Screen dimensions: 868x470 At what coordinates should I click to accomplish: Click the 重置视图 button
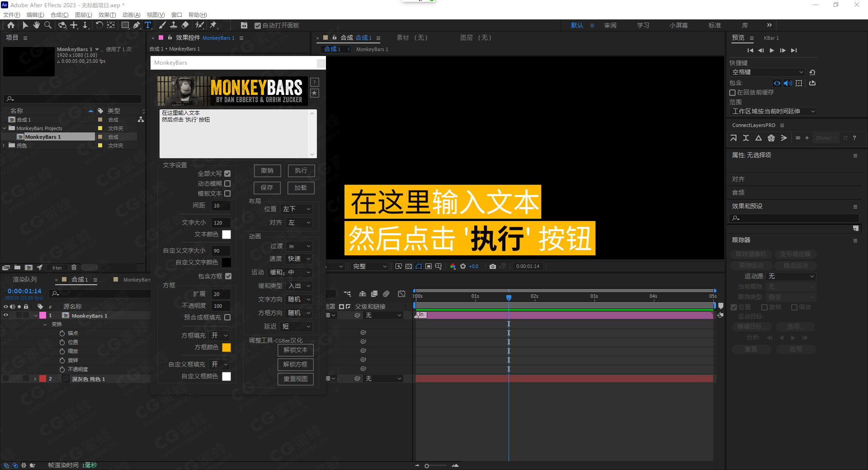click(x=295, y=379)
